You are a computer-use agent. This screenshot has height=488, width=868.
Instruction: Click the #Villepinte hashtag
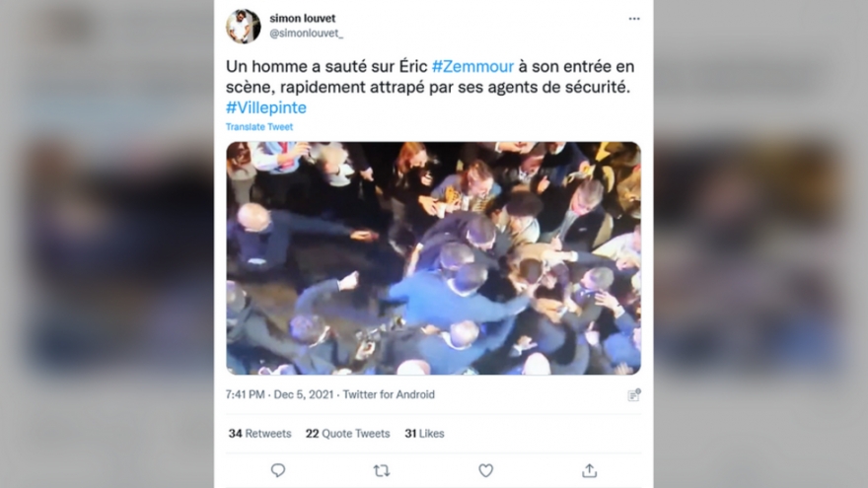tap(265, 107)
